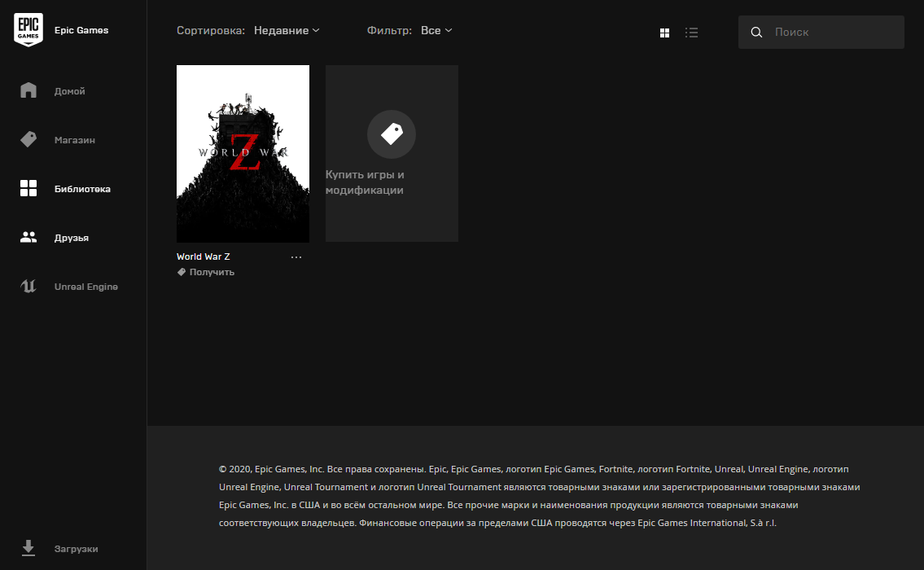924x570 pixels.
Task: Click the round tag icon on purchase tile
Action: (392, 134)
